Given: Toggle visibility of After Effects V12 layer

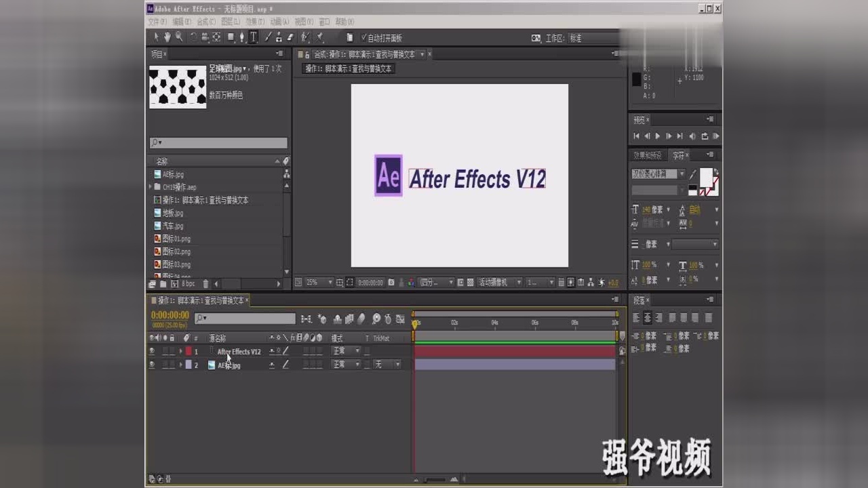Looking at the screenshot, I should tap(152, 351).
